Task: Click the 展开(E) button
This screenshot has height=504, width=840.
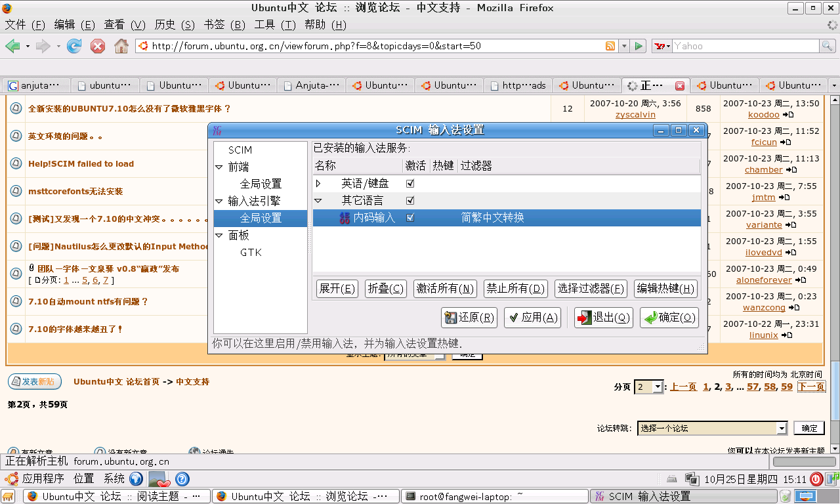Action: point(337,289)
